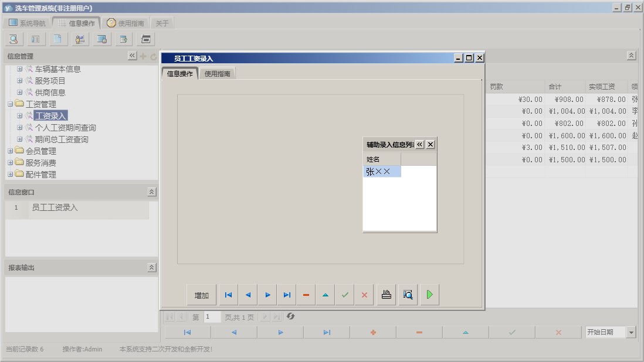Switch to 信息操作 tab in main window
This screenshot has width=644, height=362.
[x=76, y=23]
